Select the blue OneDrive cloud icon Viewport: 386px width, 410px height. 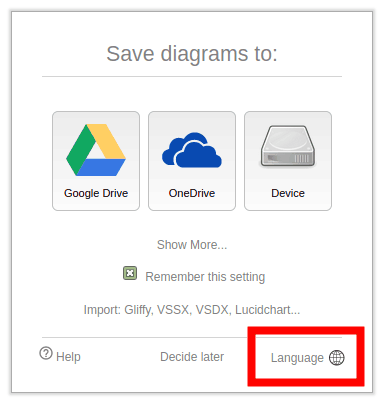[x=192, y=150]
